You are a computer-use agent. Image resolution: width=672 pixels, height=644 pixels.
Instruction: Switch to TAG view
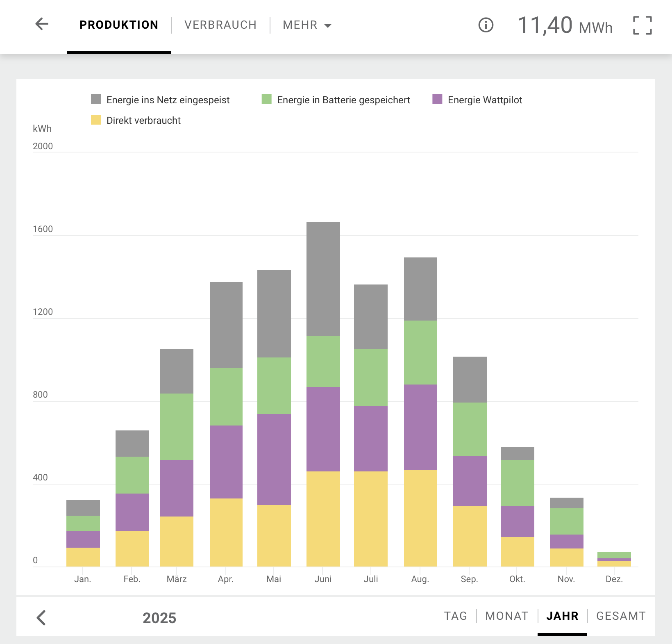(x=455, y=616)
